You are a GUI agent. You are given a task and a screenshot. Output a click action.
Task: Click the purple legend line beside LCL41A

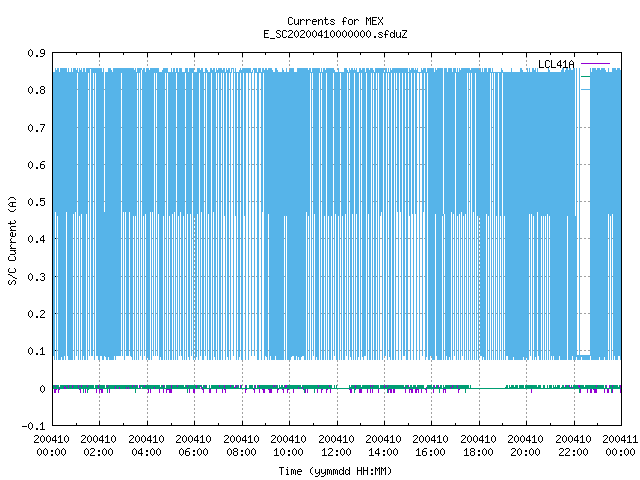[x=595, y=64]
